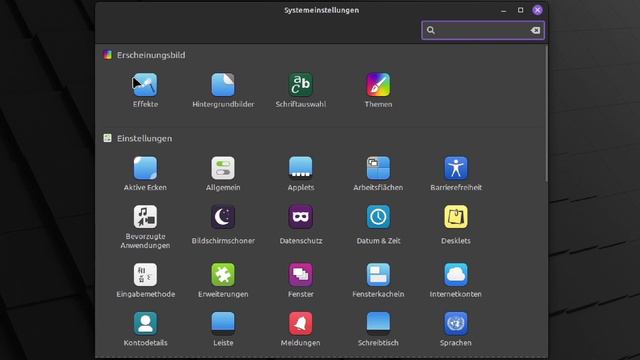This screenshot has height=360, width=640.
Task: Click the Einstellungen section heading
Action: (x=144, y=138)
